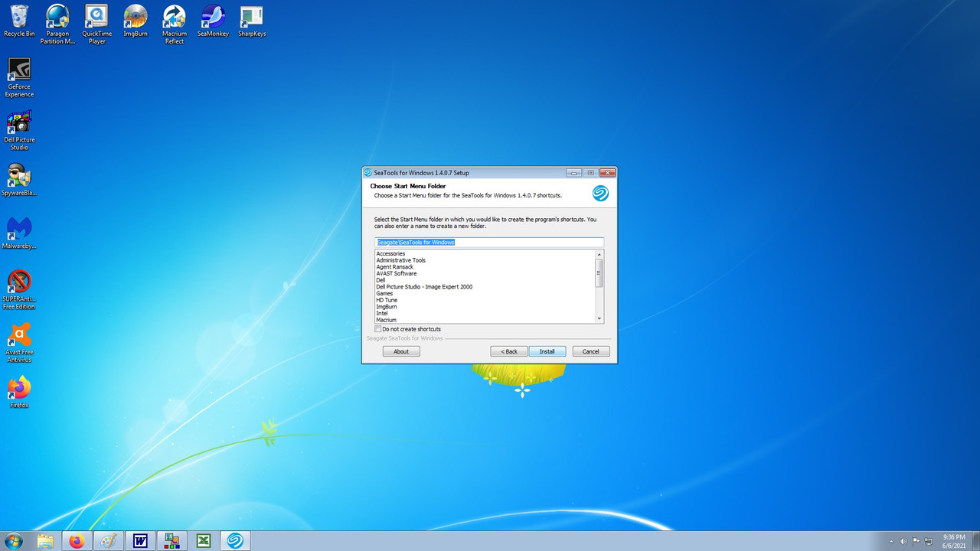The width and height of the screenshot is (980, 551).
Task: Open the volume speaker tray icon
Action: tap(903, 541)
